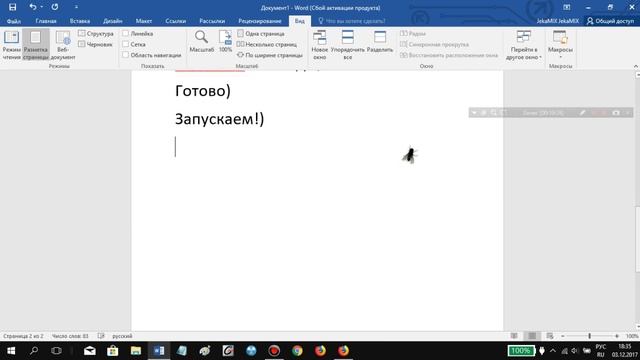The height and width of the screenshot is (360, 640).
Task: Switch to the Ссылки tab
Action: coord(176,21)
